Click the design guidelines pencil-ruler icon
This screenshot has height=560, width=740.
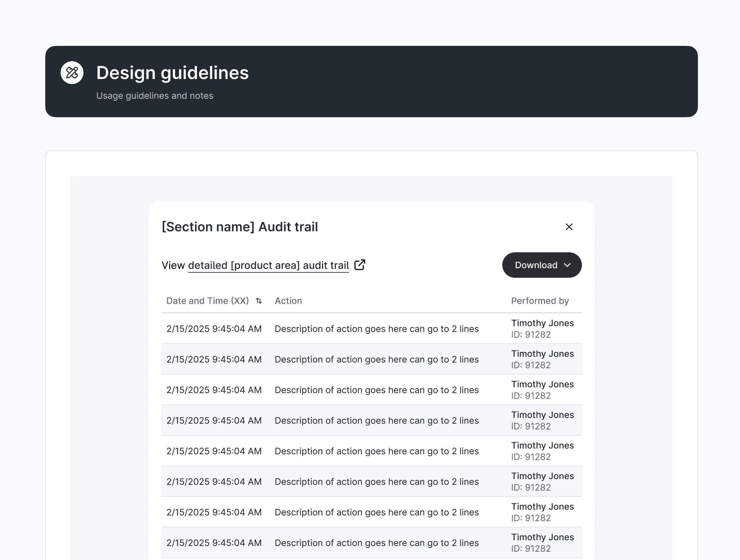tap(72, 73)
